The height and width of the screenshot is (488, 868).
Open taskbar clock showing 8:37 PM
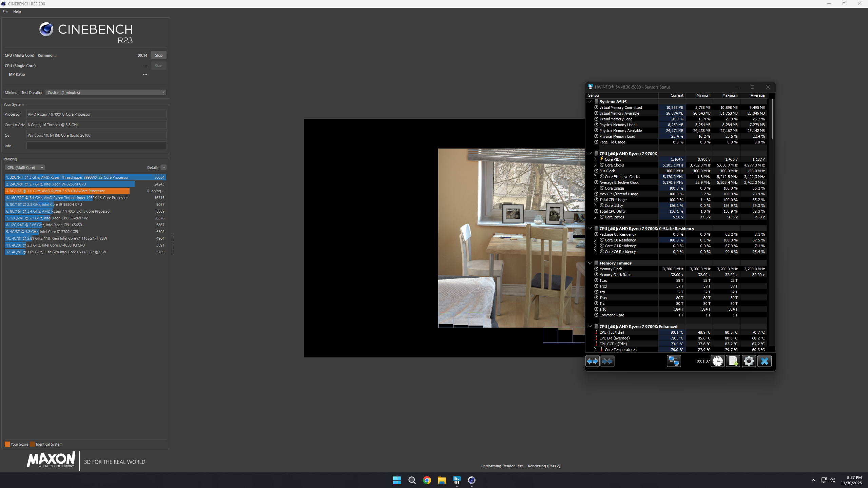pyautogui.click(x=851, y=480)
